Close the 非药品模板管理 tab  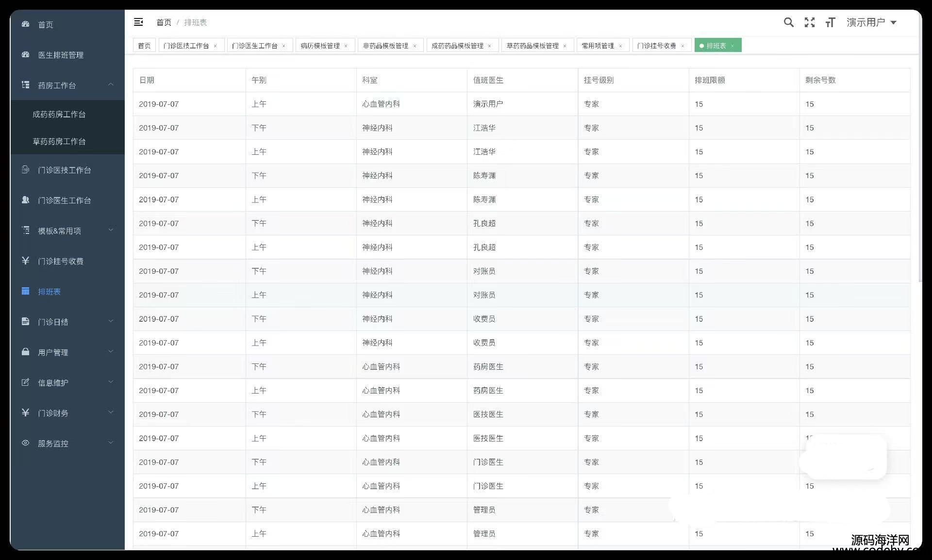[415, 46]
